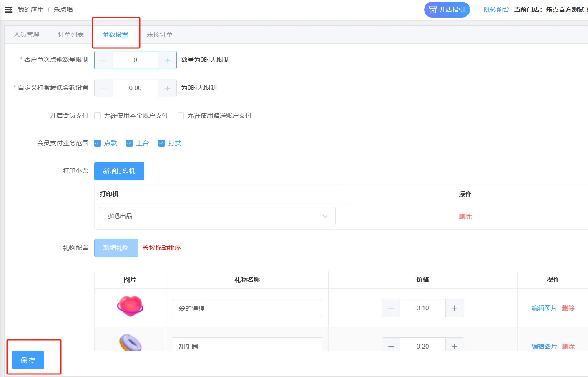Increase the minimum custom tip amount
The width and height of the screenshot is (588, 377).
click(167, 88)
